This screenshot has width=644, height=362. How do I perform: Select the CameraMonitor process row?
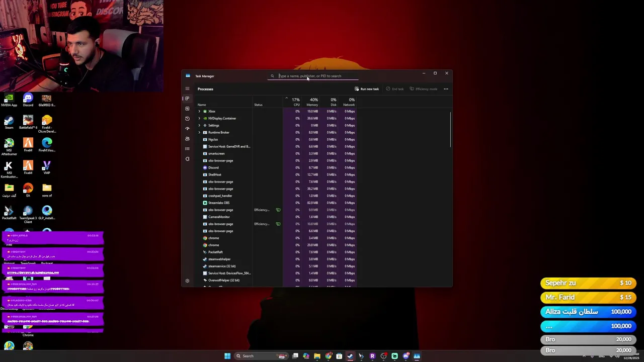pos(276,217)
